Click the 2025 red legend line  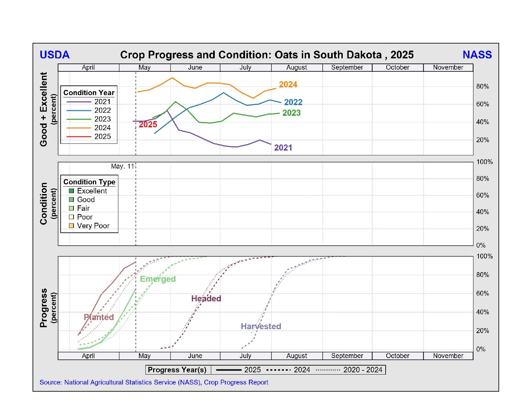point(79,137)
